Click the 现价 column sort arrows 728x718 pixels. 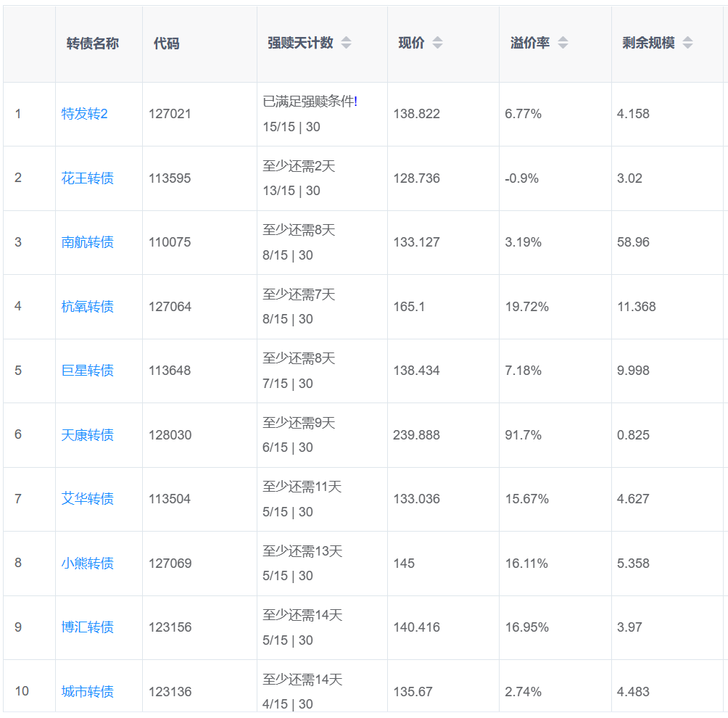coord(437,43)
